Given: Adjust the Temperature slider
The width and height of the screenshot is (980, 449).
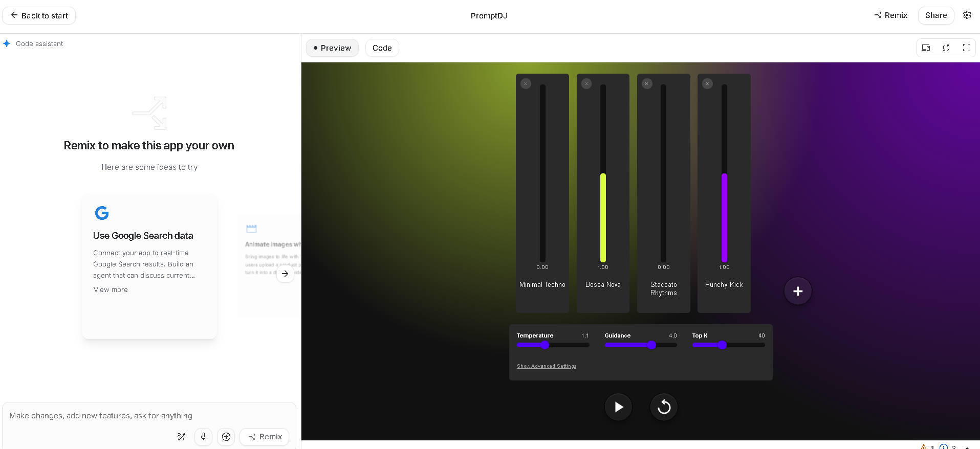Looking at the screenshot, I should tap(545, 345).
